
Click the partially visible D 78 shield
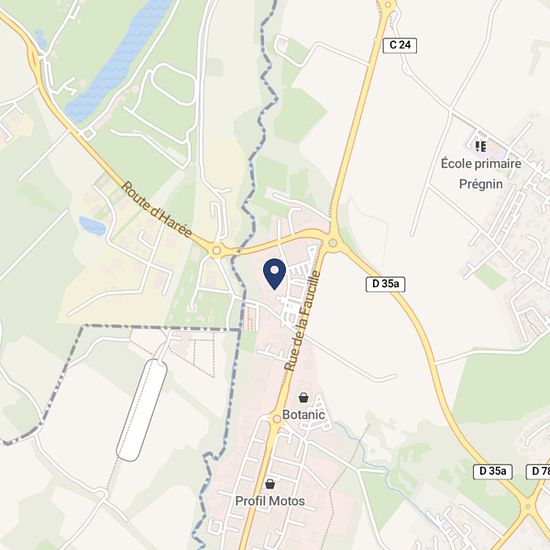click(x=538, y=471)
